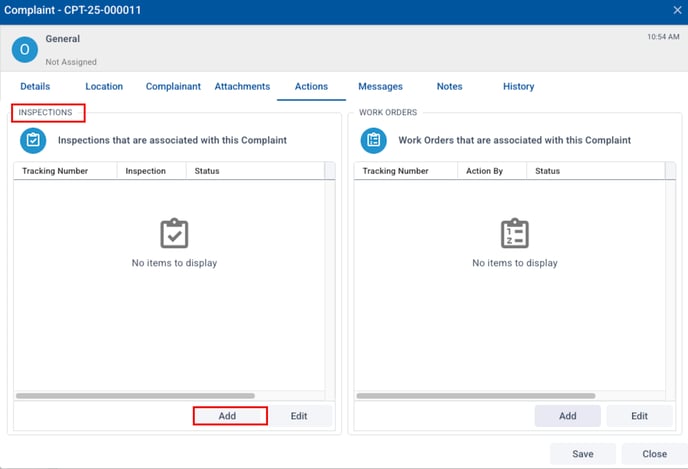This screenshot has width=688, height=469.
Task: Add a new inspection
Action: (x=229, y=416)
